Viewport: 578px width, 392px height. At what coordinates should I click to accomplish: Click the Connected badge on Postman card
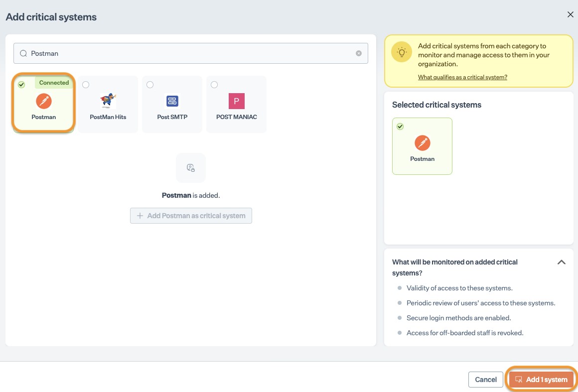(54, 83)
